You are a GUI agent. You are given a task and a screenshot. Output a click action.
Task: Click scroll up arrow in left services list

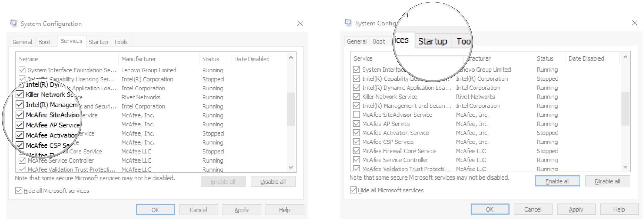pos(291,57)
